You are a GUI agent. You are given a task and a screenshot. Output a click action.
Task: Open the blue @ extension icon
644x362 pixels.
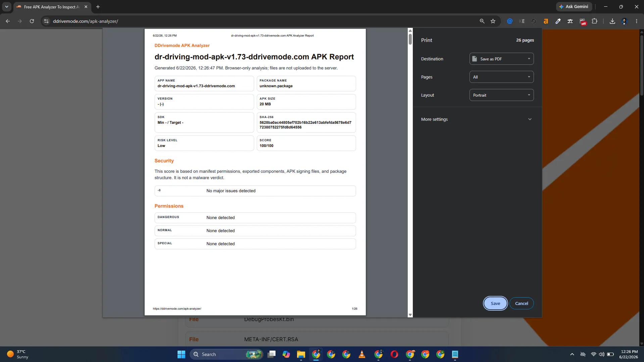click(510, 21)
